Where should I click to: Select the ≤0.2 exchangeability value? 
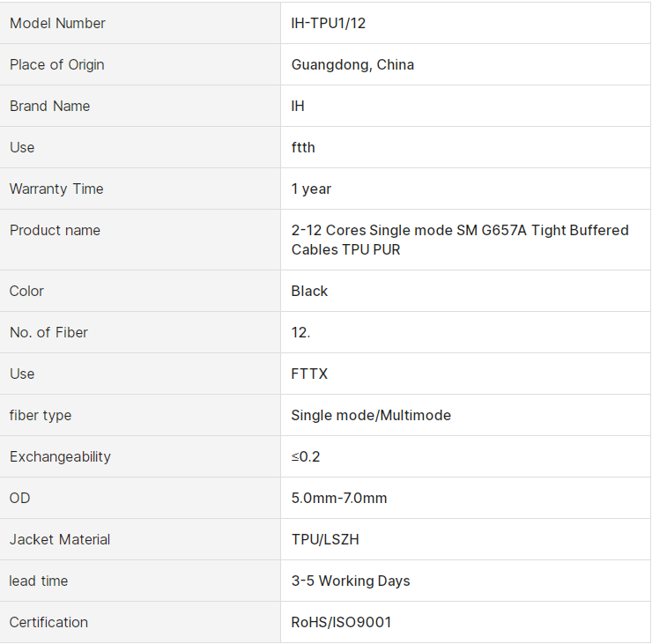click(307, 457)
